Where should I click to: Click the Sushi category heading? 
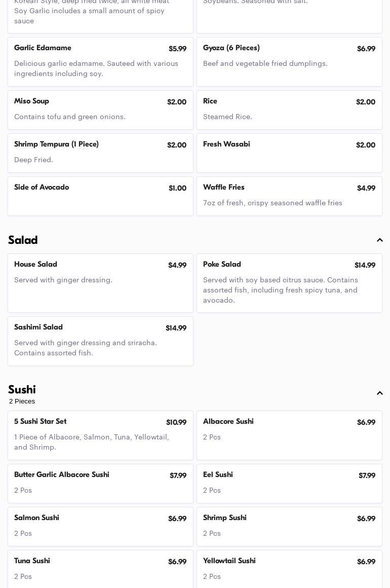click(x=22, y=390)
